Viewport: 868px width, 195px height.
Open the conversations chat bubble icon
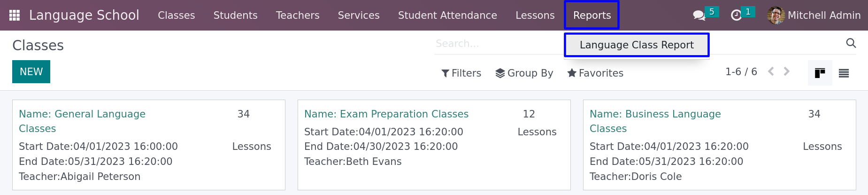pos(699,16)
